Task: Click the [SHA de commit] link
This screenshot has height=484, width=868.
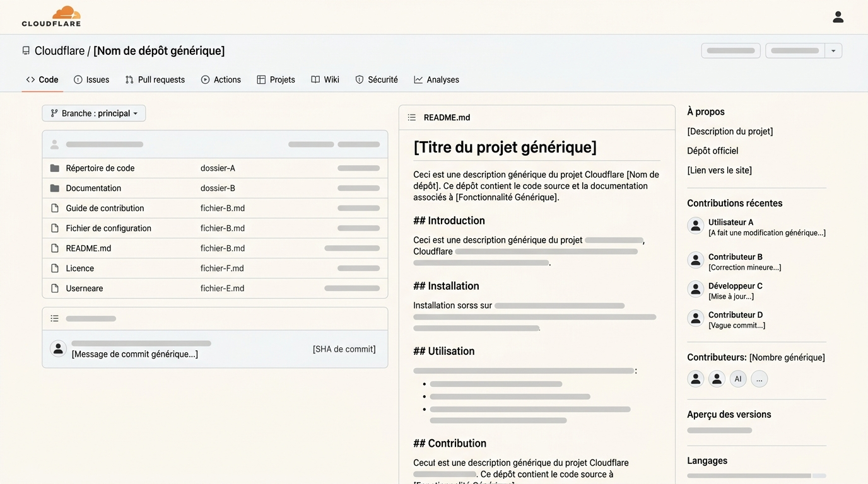Action: (344, 349)
